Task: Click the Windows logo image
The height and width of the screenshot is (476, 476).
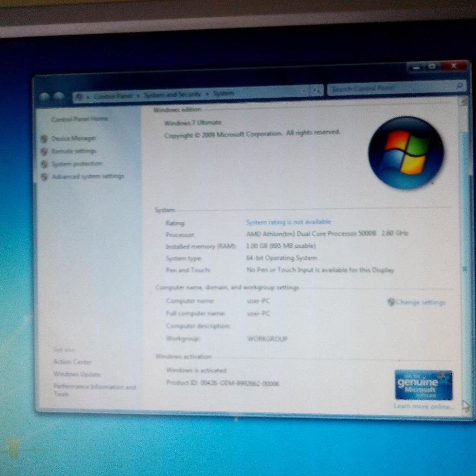Action: pyautogui.click(x=406, y=152)
